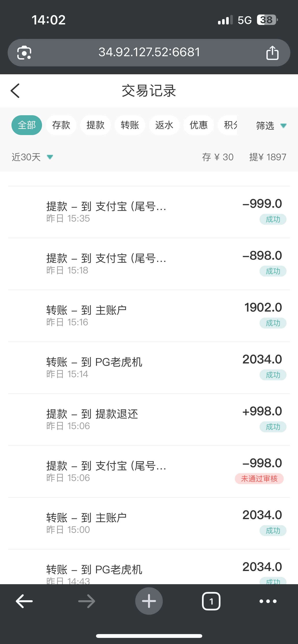The height and width of the screenshot is (644, 298).
Task: Open the 近30天 date range dropdown
Action: [32, 157]
